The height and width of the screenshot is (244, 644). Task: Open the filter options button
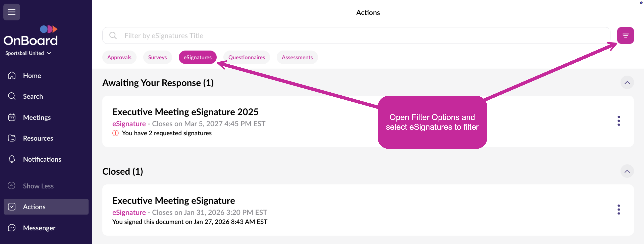point(625,35)
